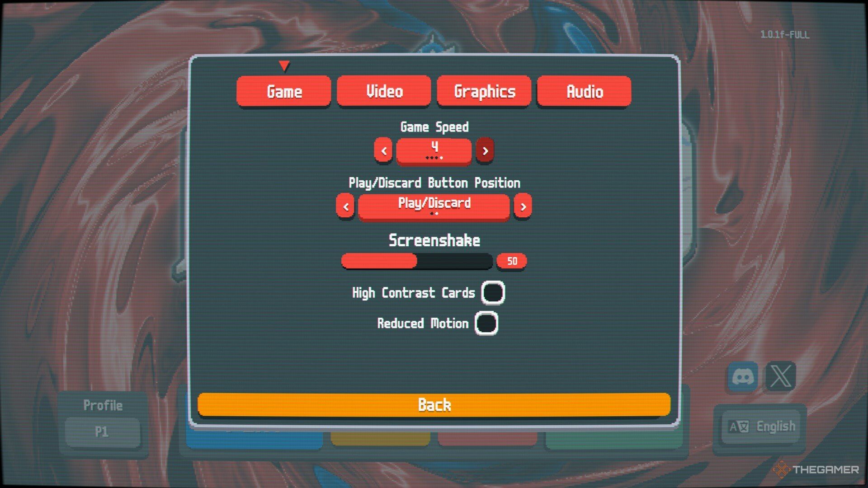Open the Graphics settings tab
This screenshot has height=488, width=868.
[484, 90]
